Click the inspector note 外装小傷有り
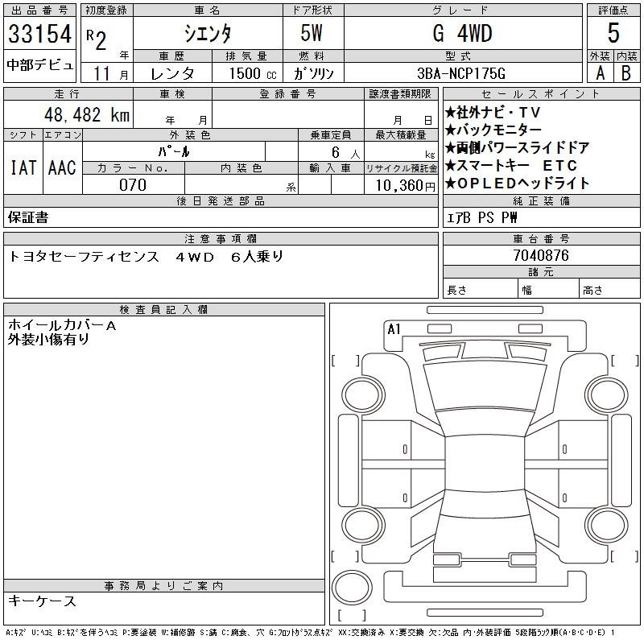This screenshot has height=644, width=644. [x=48, y=339]
